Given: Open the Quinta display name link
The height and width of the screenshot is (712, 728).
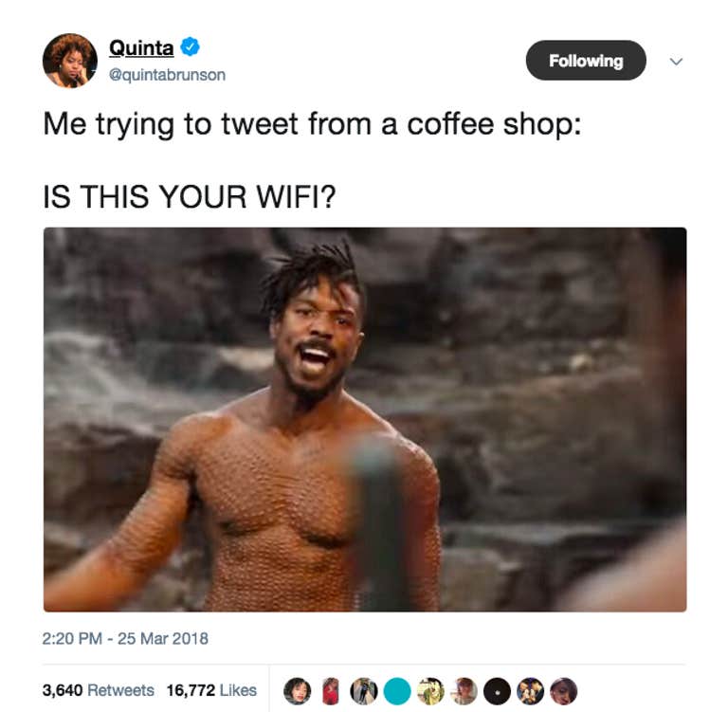Looking at the screenshot, I should [x=141, y=47].
